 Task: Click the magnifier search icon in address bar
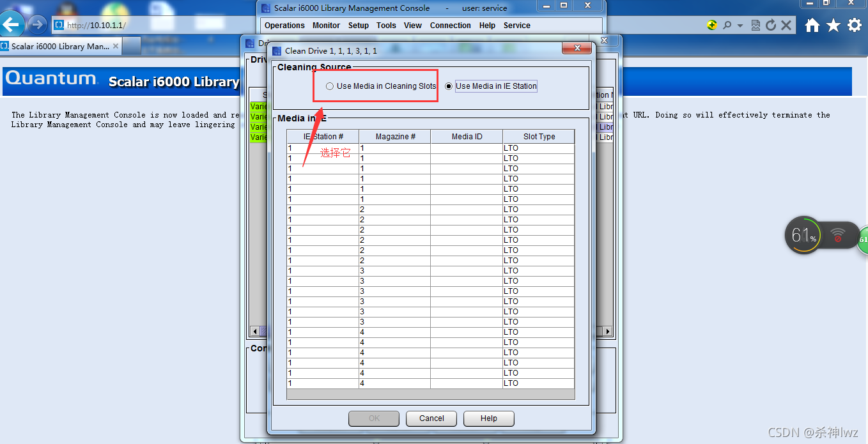coord(727,25)
